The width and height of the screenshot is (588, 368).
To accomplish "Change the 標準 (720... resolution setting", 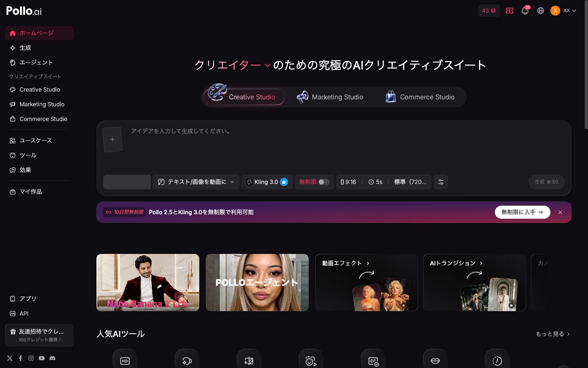I will 410,182.
